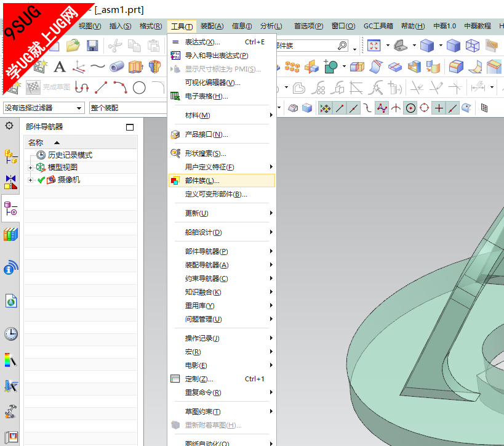
Task: Open the HD3D tools sidebar icon
Action: (x=10, y=267)
